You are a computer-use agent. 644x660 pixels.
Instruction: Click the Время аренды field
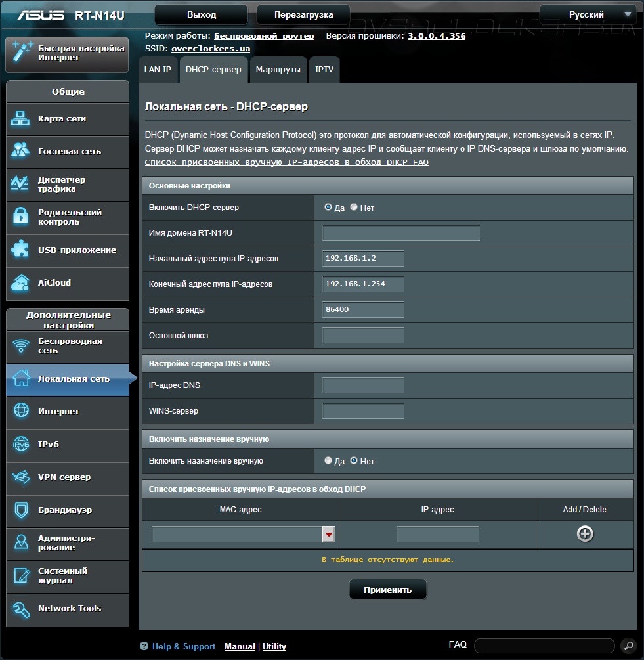click(364, 310)
